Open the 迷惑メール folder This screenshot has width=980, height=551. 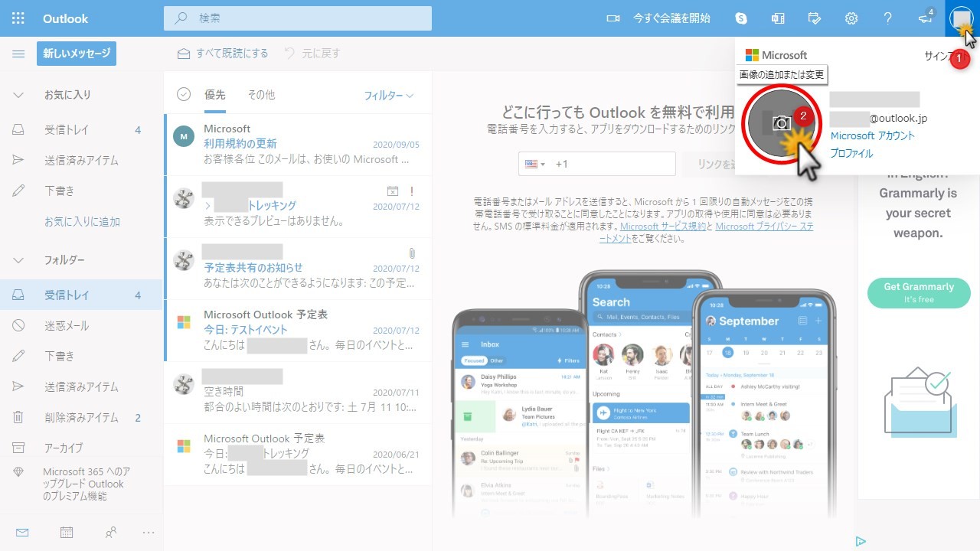(x=67, y=326)
